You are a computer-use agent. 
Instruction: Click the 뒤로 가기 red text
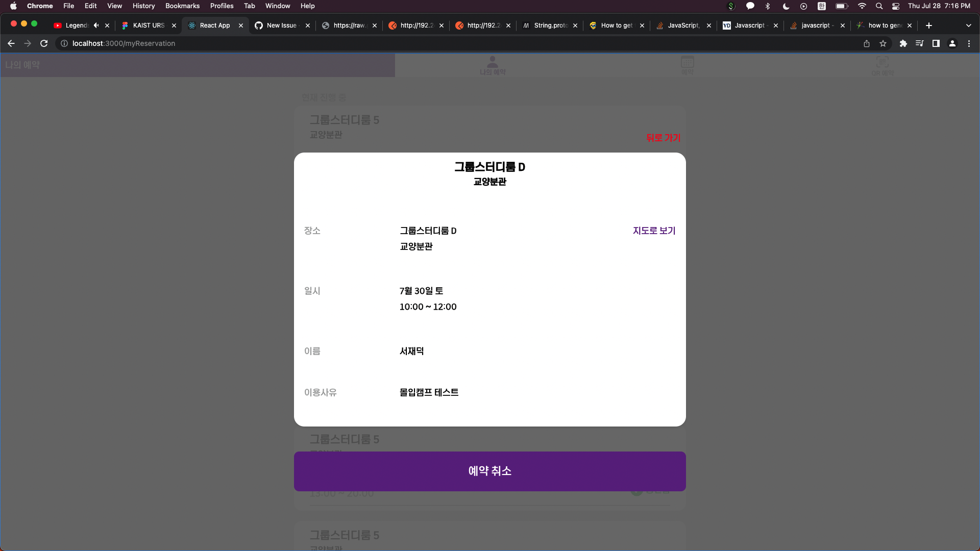[663, 138]
